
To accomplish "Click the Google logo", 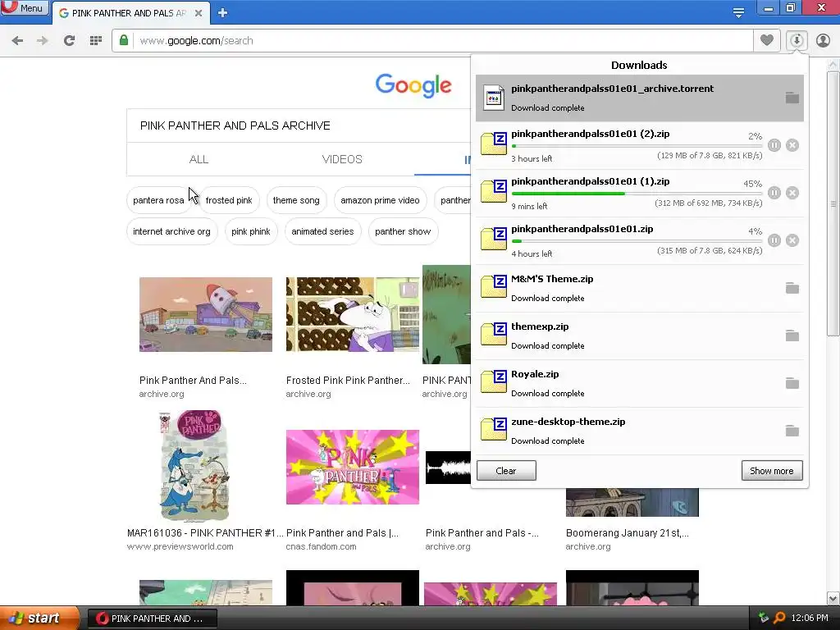I will click(x=413, y=85).
